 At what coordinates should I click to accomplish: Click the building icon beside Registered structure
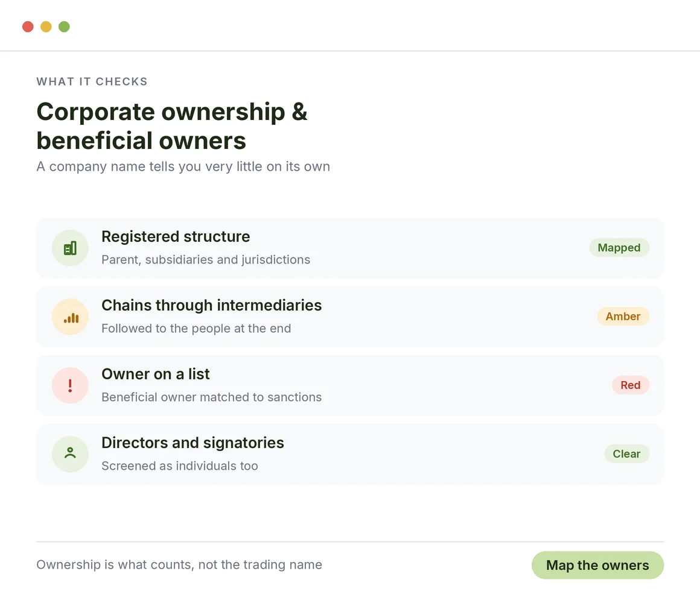70,248
